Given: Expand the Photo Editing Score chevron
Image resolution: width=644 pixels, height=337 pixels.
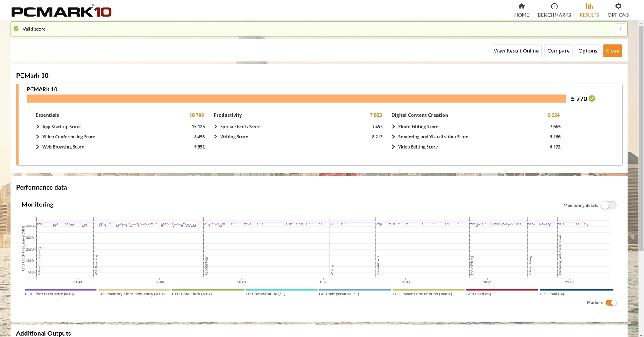Looking at the screenshot, I should coord(393,127).
